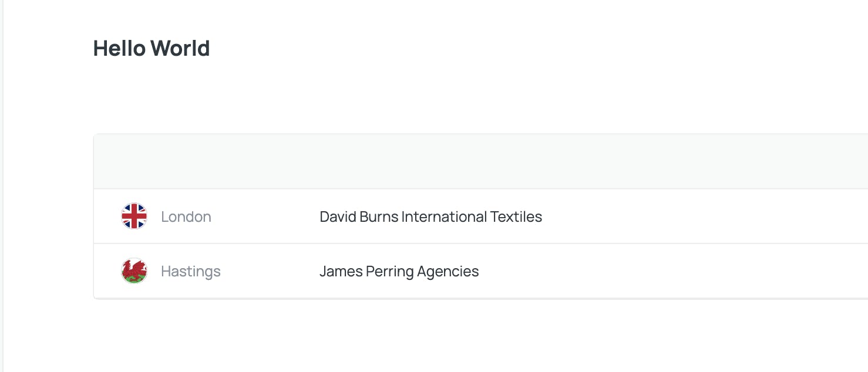868x372 pixels.
Task: Click the Hello World page heading
Action: coord(151,48)
